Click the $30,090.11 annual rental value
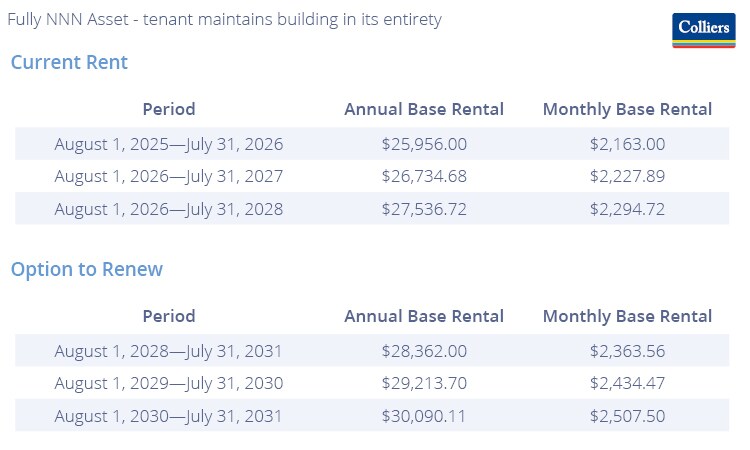This screenshot has width=750, height=450. click(424, 416)
